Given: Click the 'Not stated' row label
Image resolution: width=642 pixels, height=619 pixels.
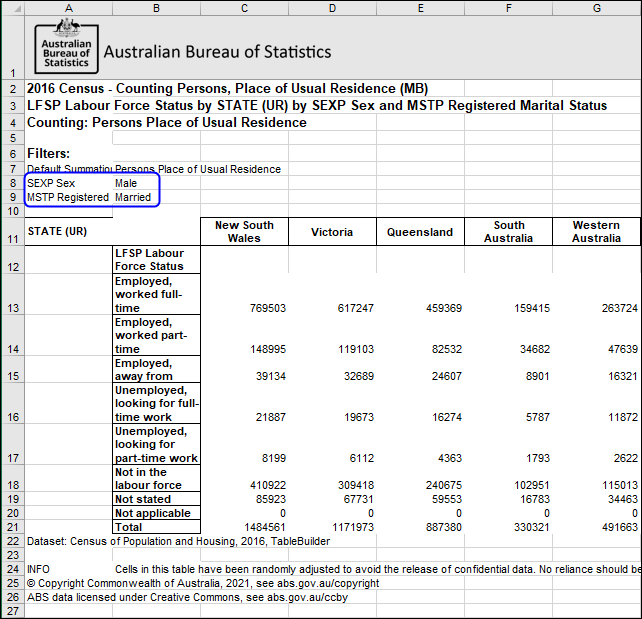Looking at the screenshot, I should point(156,499).
